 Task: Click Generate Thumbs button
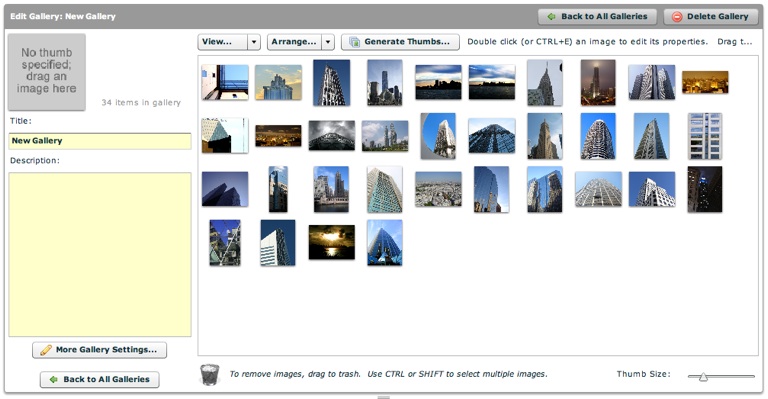pos(400,42)
